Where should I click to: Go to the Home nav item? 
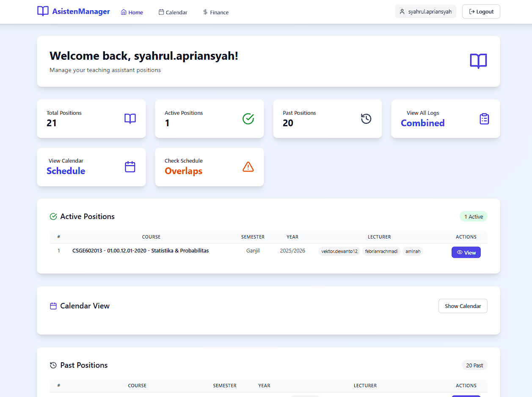click(x=132, y=12)
